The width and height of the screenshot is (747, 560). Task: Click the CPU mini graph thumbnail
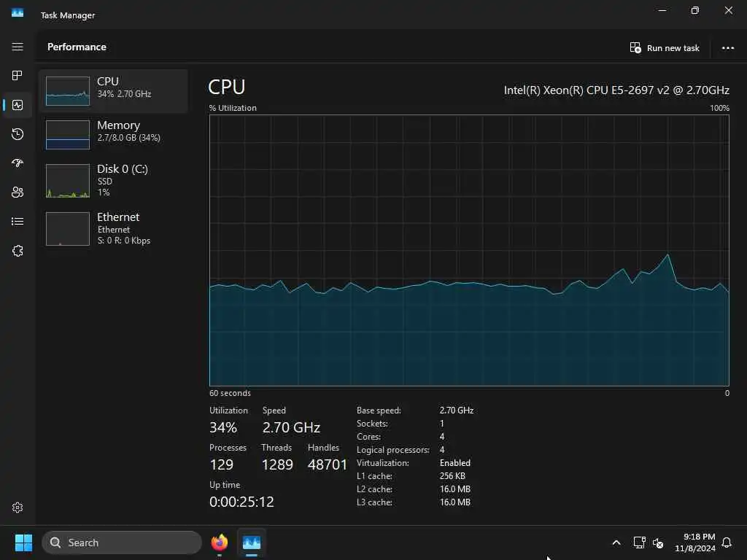68,91
